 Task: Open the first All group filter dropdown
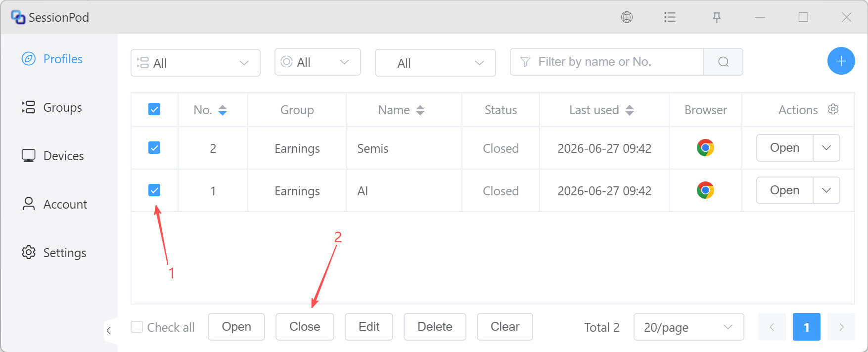[x=195, y=63]
